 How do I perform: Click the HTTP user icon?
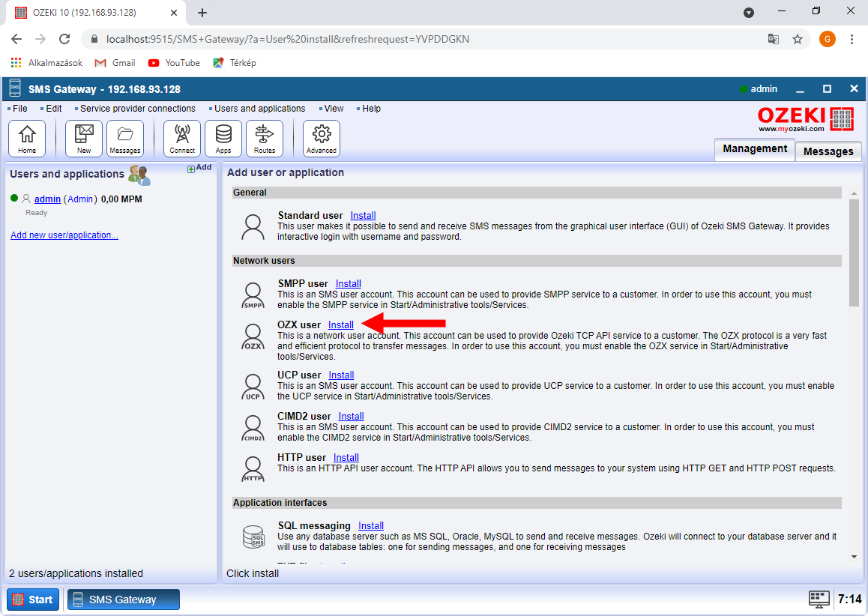click(253, 469)
